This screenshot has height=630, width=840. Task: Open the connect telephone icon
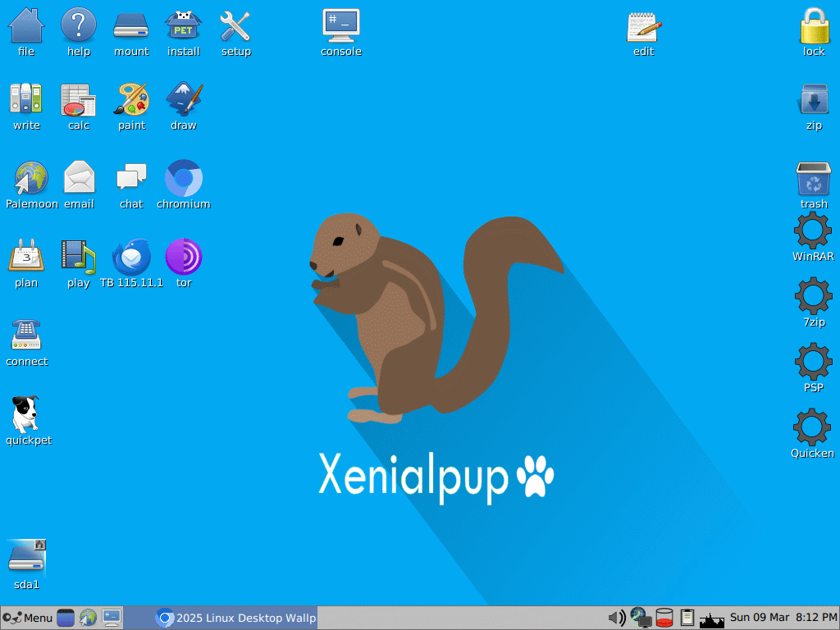click(x=26, y=336)
